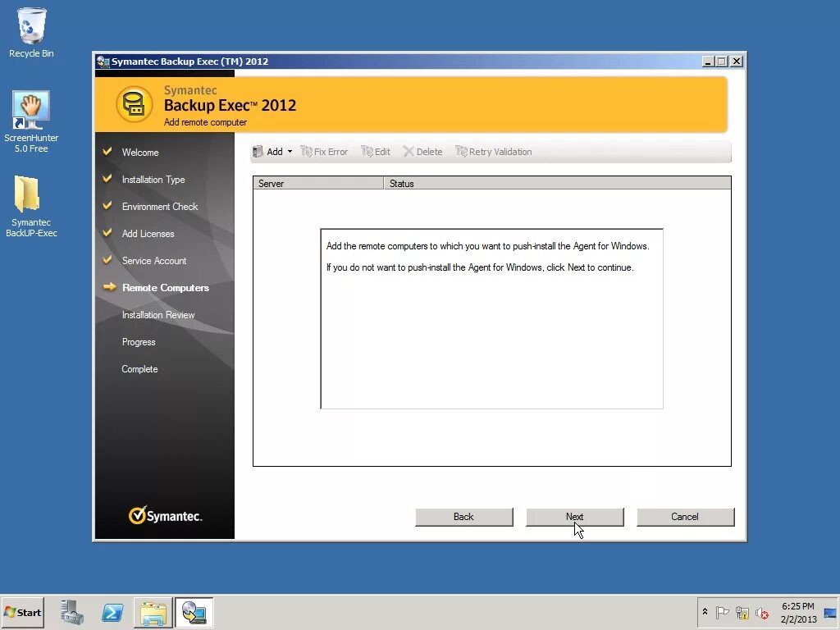
Task: Select the Progress step
Action: pyautogui.click(x=138, y=342)
